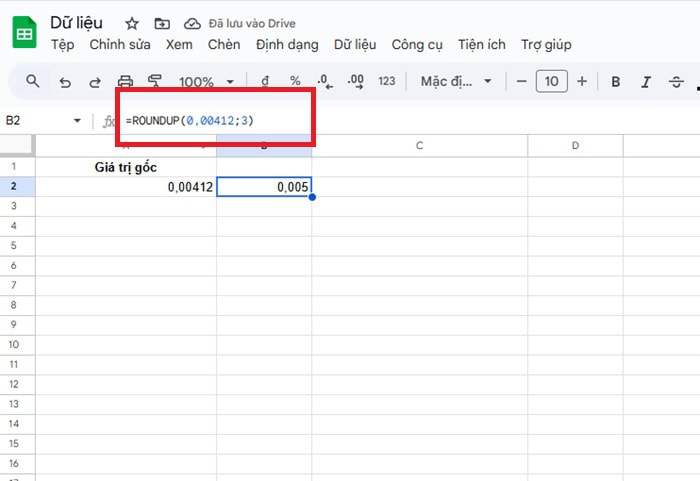The image size is (700, 481).
Task: Click the search menus magnifier icon
Action: click(x=33, y=81)
